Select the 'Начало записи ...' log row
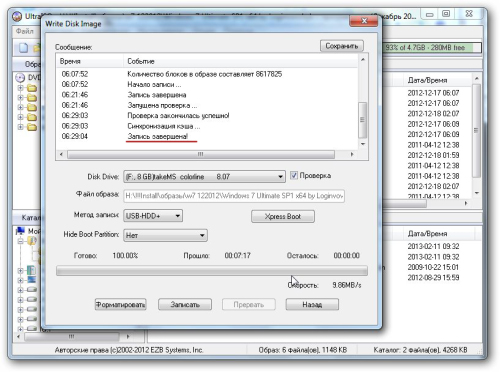 (207, 84)
